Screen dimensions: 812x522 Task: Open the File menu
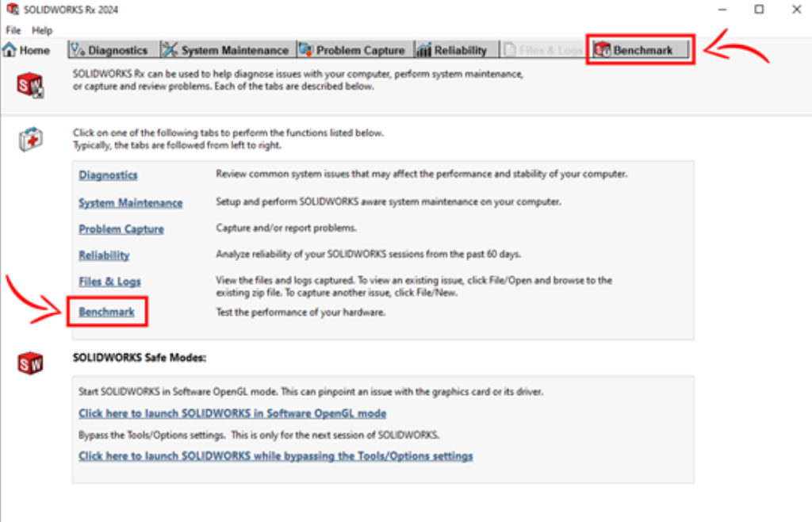[x=13, y=30]
